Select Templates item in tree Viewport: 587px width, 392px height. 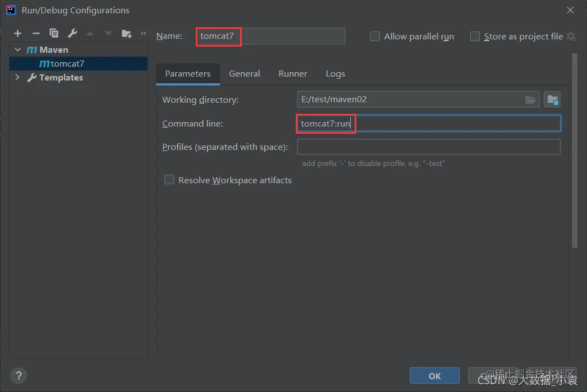pyautogui.click(x=56, y=77)
